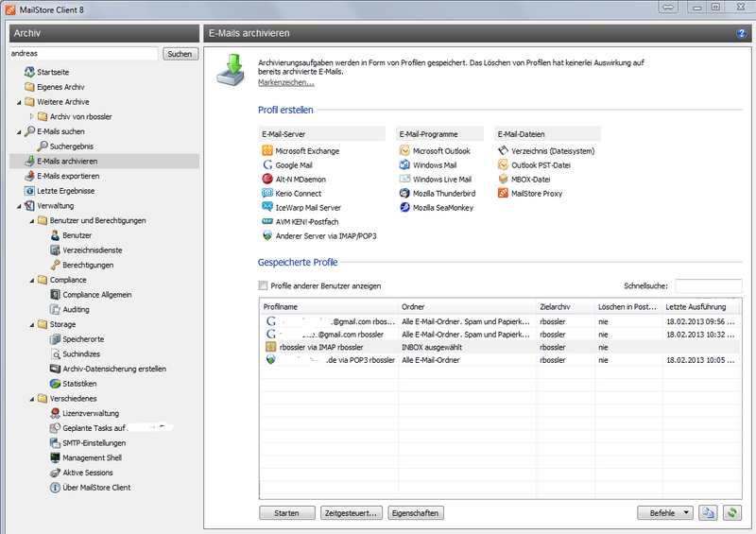Image resolution: width=756 pixels, height=534 pixels.
Task: Click the Schnellsuche input field
Action: point(708,285)
